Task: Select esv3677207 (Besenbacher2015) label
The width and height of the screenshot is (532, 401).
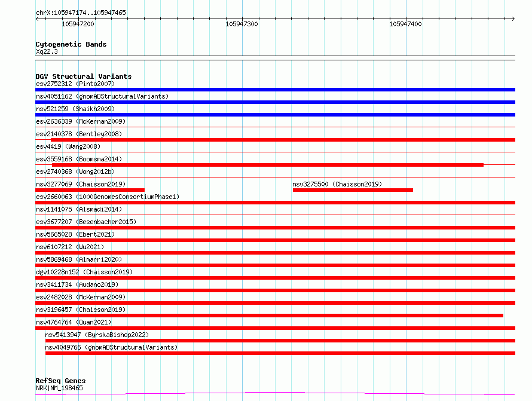Action: pyautogui.click(x=86, y=222)
